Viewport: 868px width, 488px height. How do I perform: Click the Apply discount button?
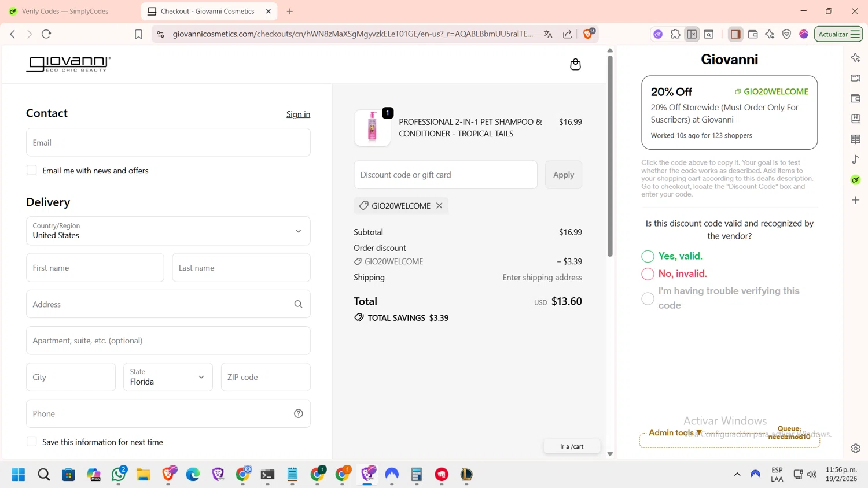pyautogui.click(x=564, y=175)
